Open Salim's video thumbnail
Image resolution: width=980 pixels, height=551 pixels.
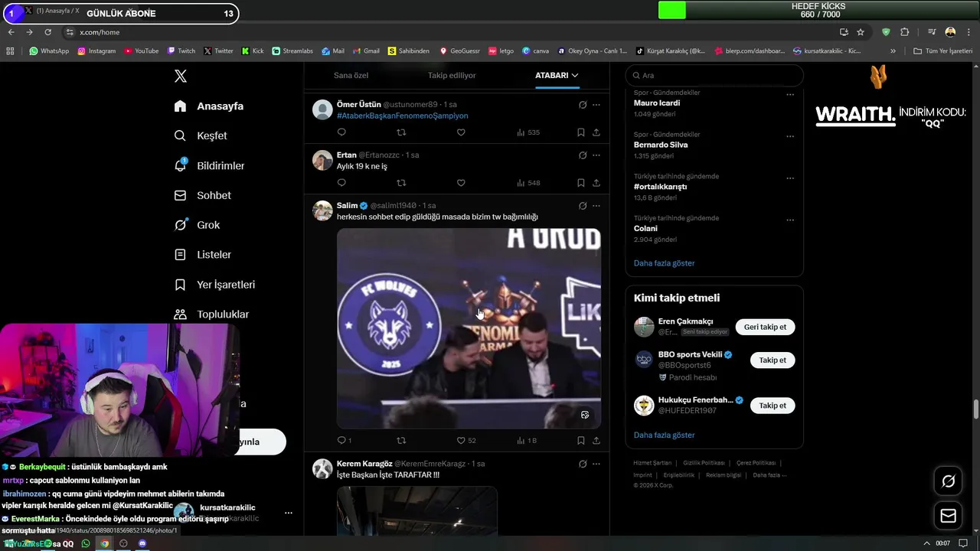[469, 328]
